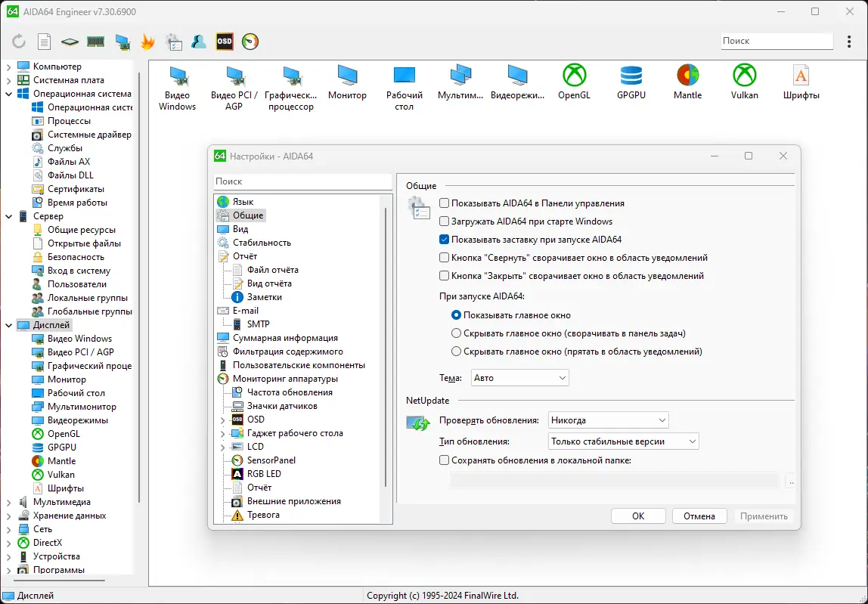Open the OpenGL large icon
Image resolution: width=868 pixels, height=604 pixels.
(574, 82)
